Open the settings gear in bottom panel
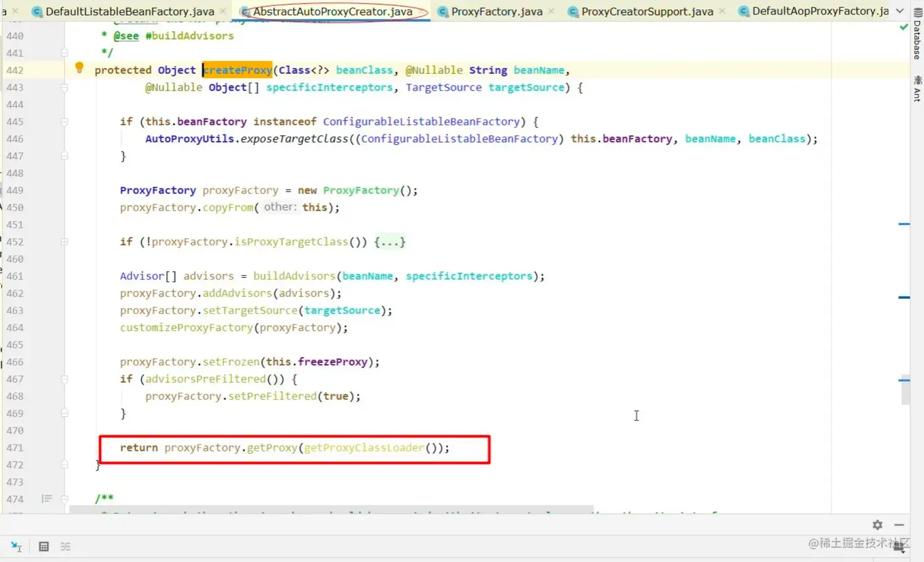The width and height of the screenshot is (924, 562). tap(877, 525)
